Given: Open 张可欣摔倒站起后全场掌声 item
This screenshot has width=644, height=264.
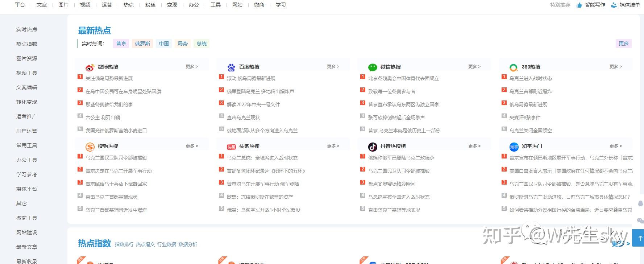Looking at the screenshot, I should pos(396,117).
